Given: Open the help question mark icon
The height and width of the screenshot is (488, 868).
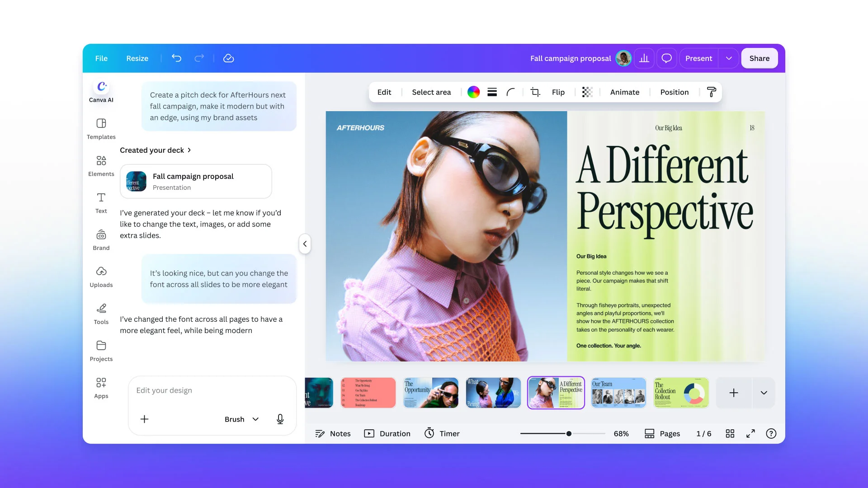Looking at the screenshot, I should point(771,434).
